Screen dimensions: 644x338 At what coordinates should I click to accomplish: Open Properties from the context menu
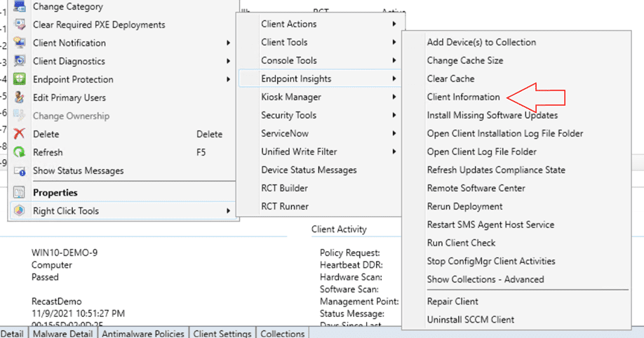[x=55, y=193]
